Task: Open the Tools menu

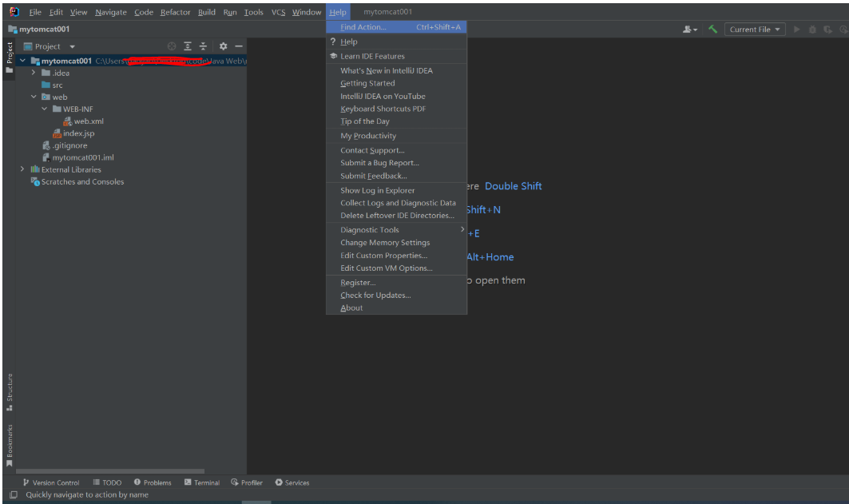Action: click(x=253, y=12)
